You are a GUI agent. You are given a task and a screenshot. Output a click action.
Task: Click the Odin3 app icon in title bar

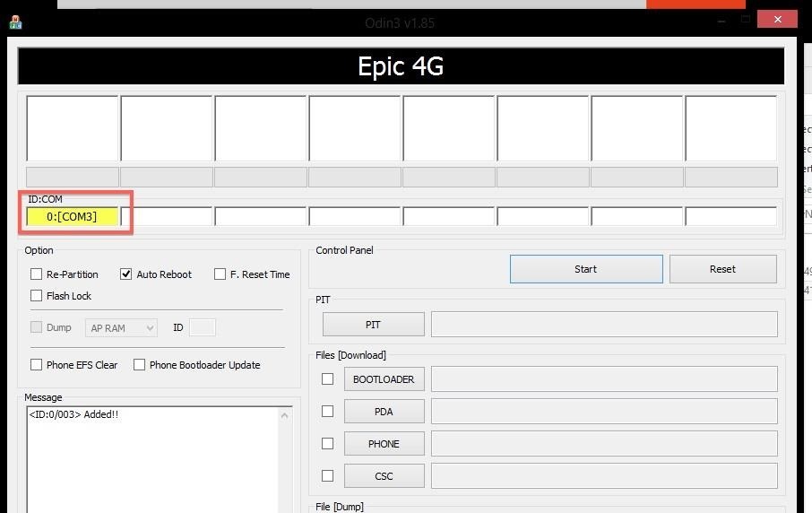coord(15,22)
